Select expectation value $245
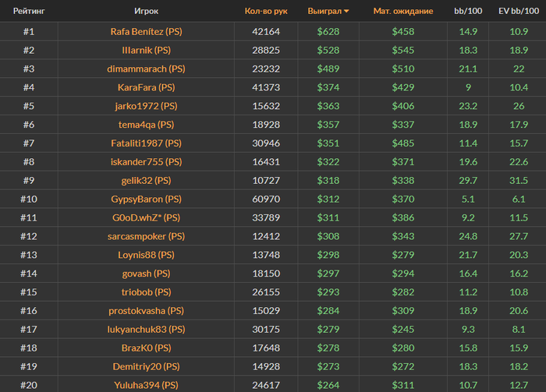The image size is (546, 392). pyautogui.click(x=403, y=330)
